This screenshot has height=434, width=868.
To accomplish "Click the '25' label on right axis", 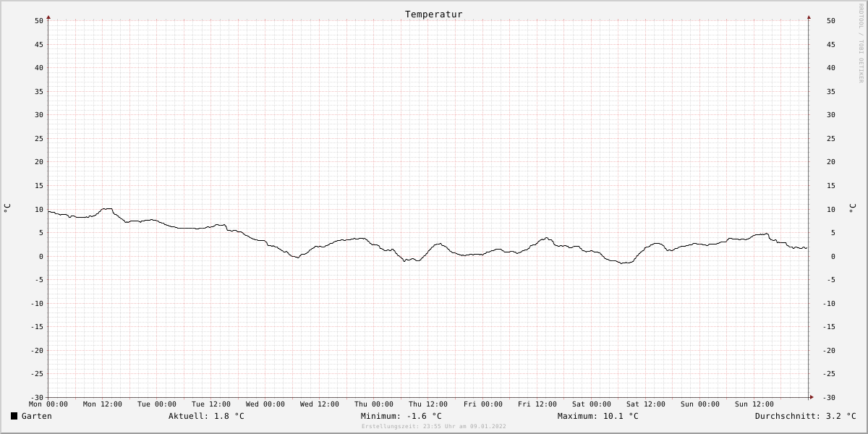I will click(830, 138).
